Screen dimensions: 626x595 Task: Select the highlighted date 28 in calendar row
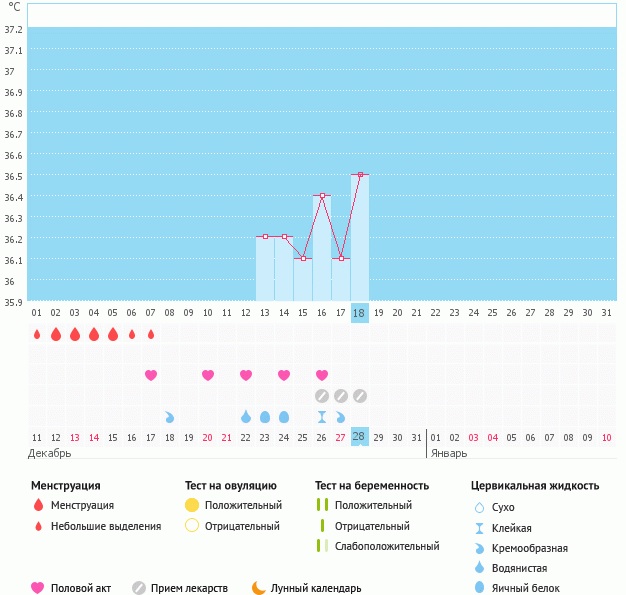pos(360,437)
